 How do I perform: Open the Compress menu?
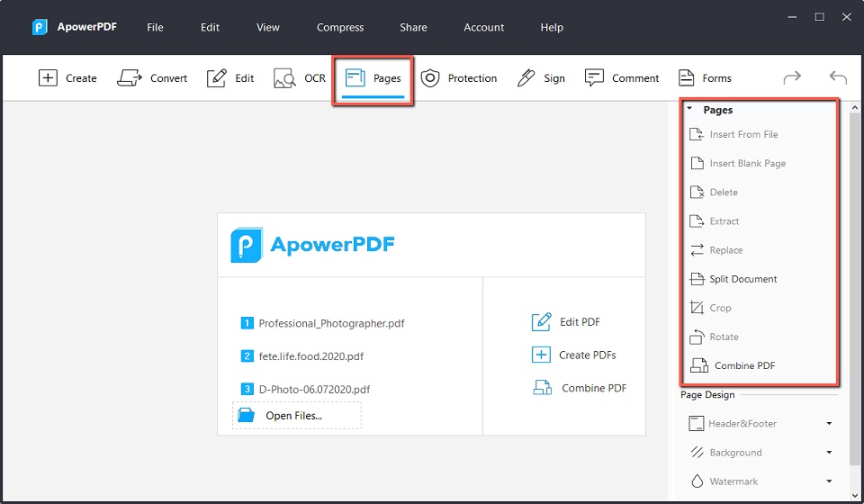pyautogui.click(x=340, y=27)
